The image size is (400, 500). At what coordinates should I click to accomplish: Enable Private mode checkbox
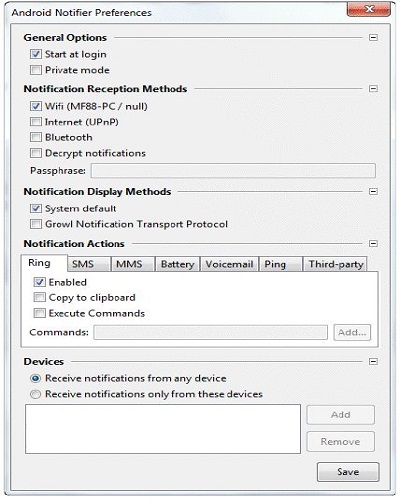coord(36,70)
